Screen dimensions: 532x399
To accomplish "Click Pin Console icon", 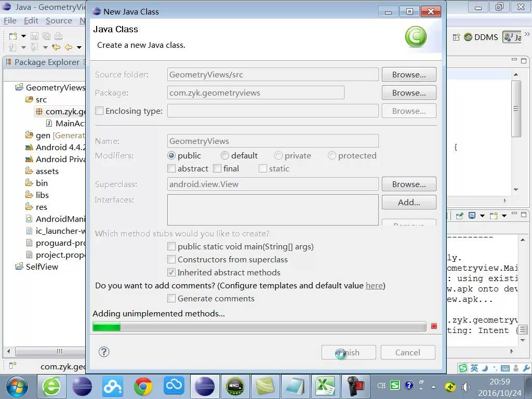I will [x=459, y=216].
